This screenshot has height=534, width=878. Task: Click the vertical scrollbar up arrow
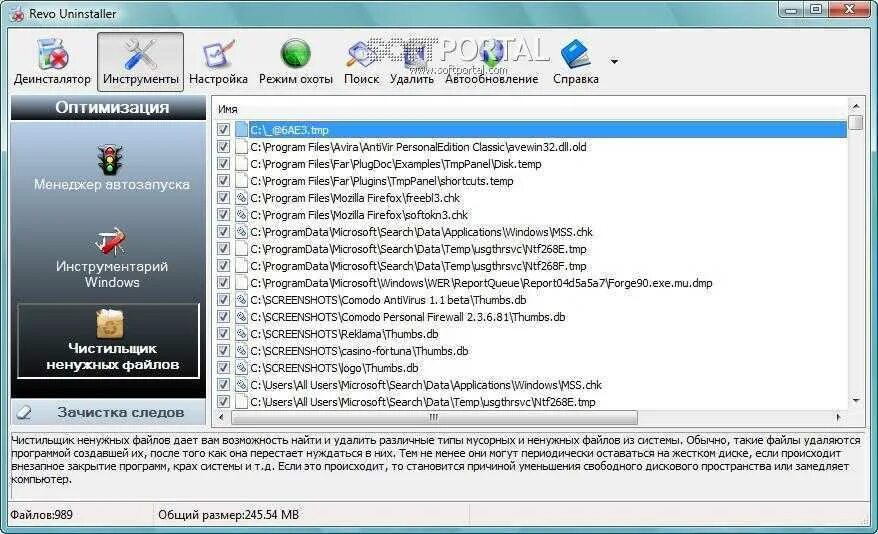click(856, 106)
